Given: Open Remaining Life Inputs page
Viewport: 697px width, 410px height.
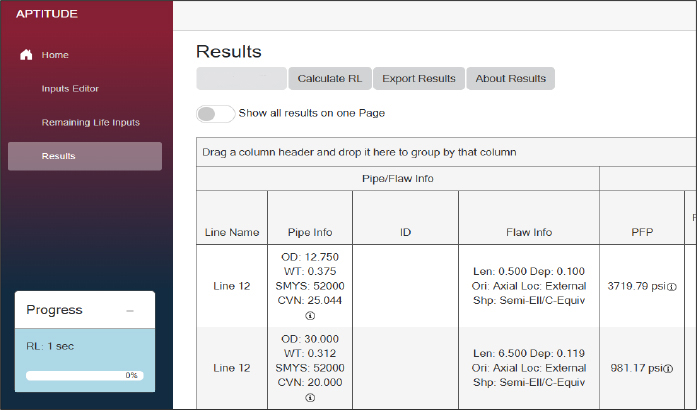Looking at the screenshot, I should (x=90, y=122).
